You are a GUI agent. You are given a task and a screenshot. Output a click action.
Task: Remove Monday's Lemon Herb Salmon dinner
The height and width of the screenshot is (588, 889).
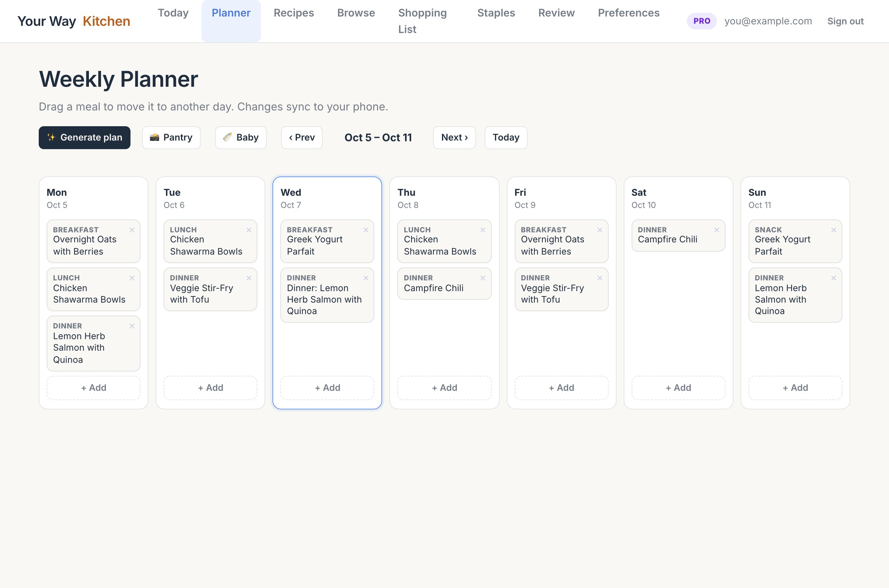[x=132, y=326]
